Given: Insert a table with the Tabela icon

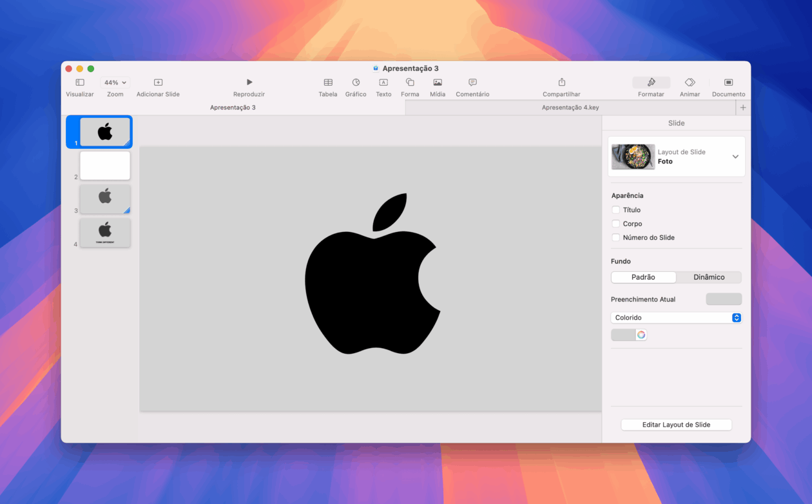Looking at the screenshot, I should click(x=328, y=82).
